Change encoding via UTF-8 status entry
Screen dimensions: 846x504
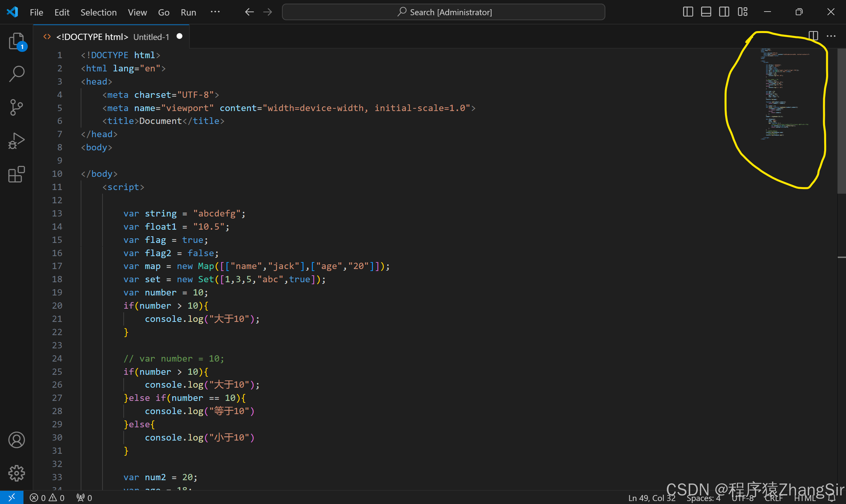coord(743,498)
